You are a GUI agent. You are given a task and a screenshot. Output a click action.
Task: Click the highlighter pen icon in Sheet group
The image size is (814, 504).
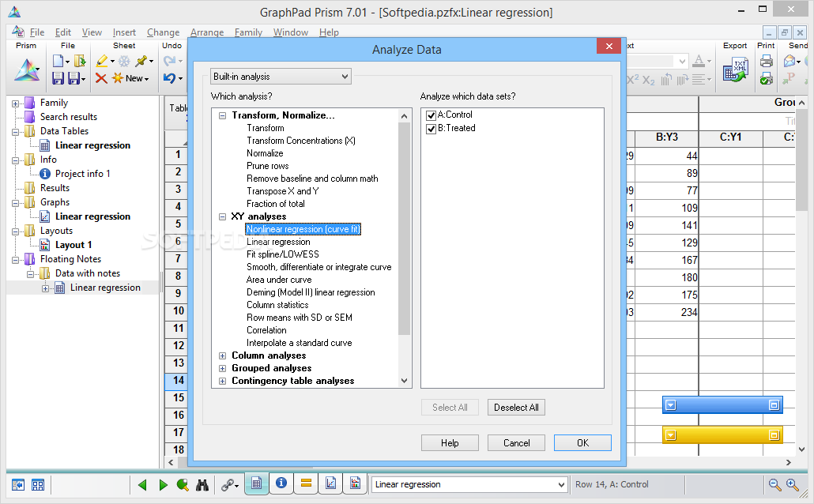[x=102, y=62]
